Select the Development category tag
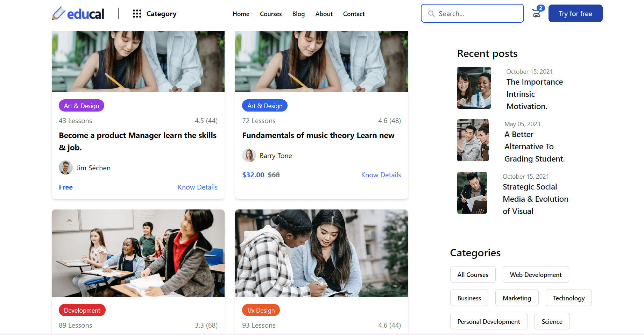Screen dimensions: 644x335 point(82,310)
